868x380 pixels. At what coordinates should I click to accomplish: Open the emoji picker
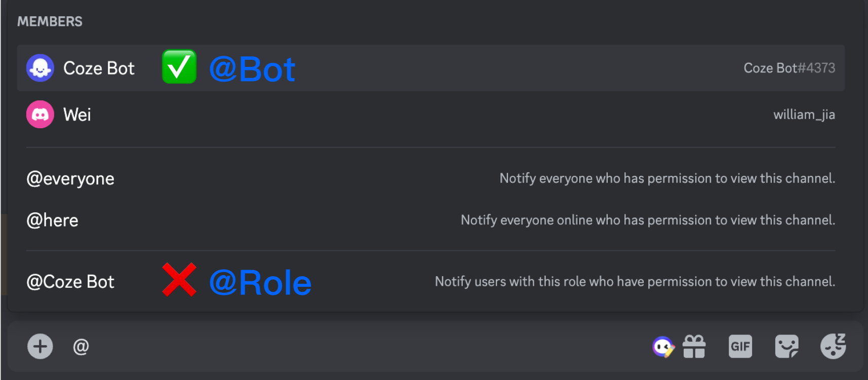click(833, 347)
